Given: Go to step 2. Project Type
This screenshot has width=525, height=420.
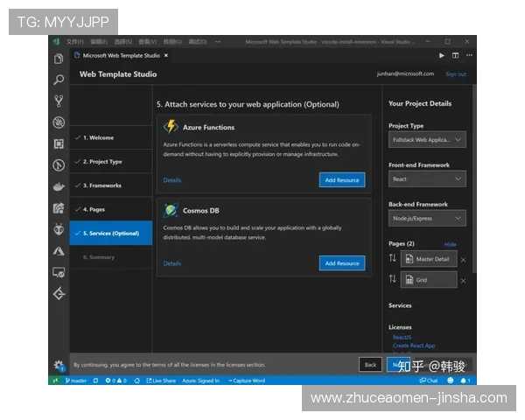Looking at the screenshot, I should tap(102, 162).
